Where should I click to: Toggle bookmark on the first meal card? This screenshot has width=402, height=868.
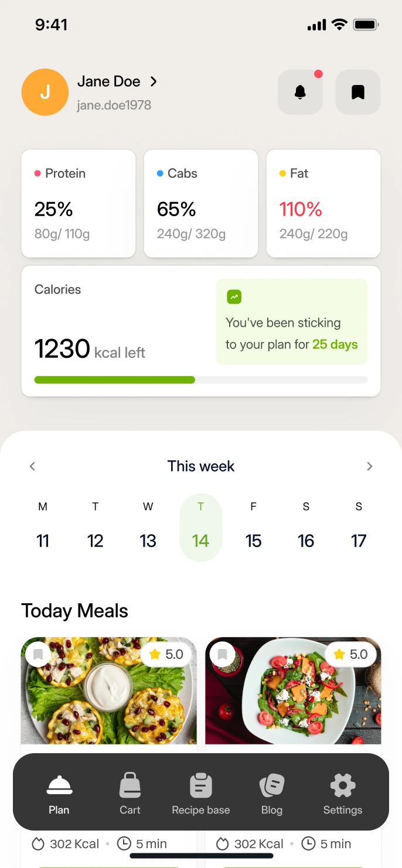[38, 654]
